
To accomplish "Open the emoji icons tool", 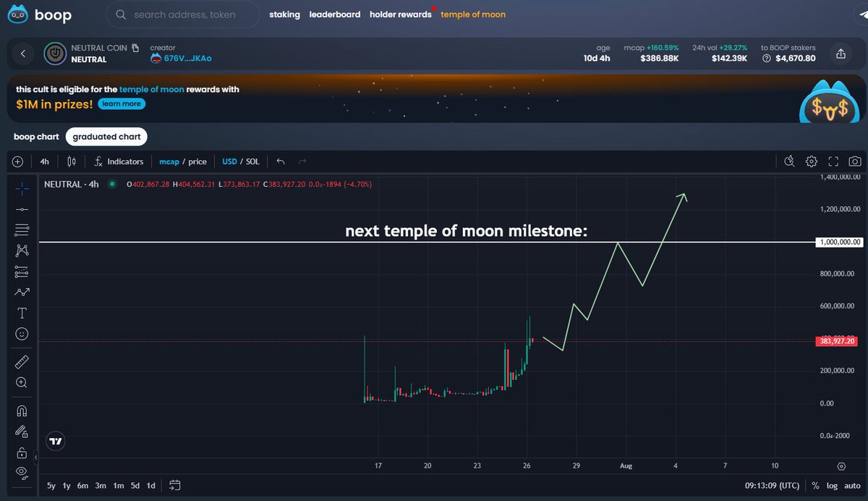I will (22, 334).
